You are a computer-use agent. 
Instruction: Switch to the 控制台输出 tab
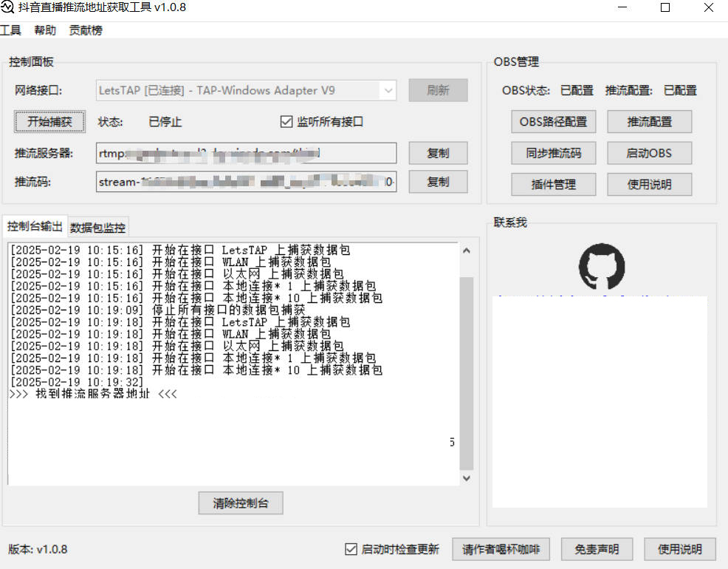(x=35, y=226)
